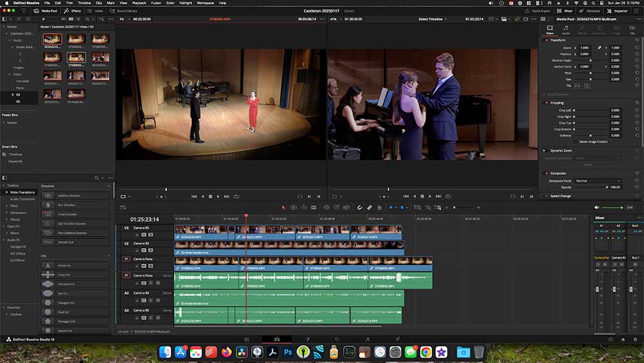Open Photoshop from the dock
The width and height of the screenshot is (644, 363).
pyautogui.click(x=288, y=352)
